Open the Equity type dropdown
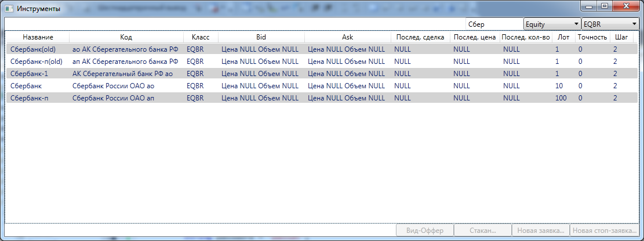Viewport: 644px width, 241px height. click(x=552, y=24)
